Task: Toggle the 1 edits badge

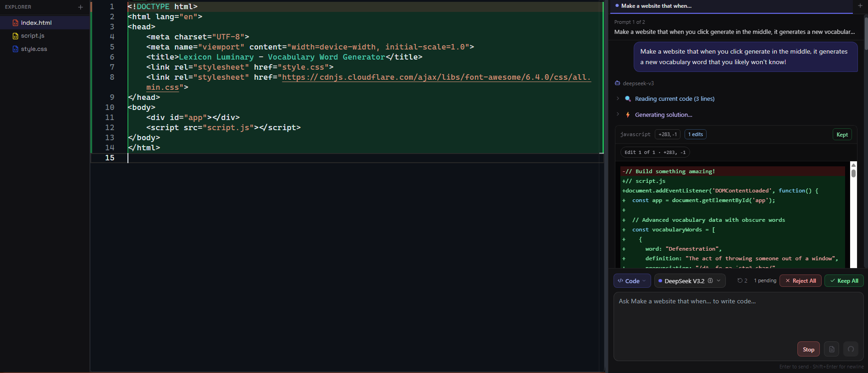Action: point(695,134)
